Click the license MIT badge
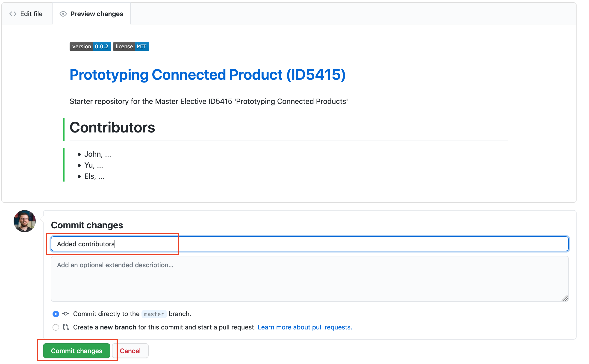 click(131, 47)
